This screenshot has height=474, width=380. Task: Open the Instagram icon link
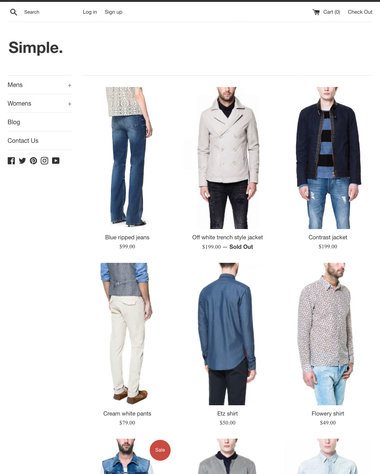tap(44, 161)
